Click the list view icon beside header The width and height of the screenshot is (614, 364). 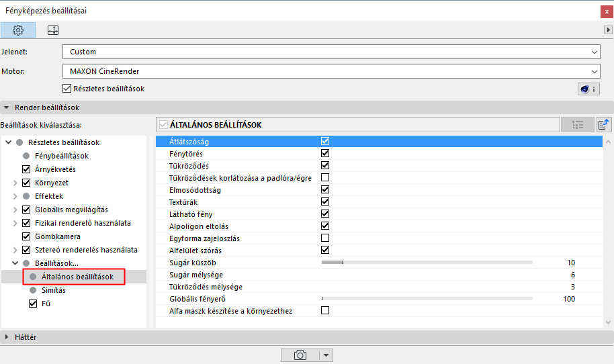coord(578,125)
